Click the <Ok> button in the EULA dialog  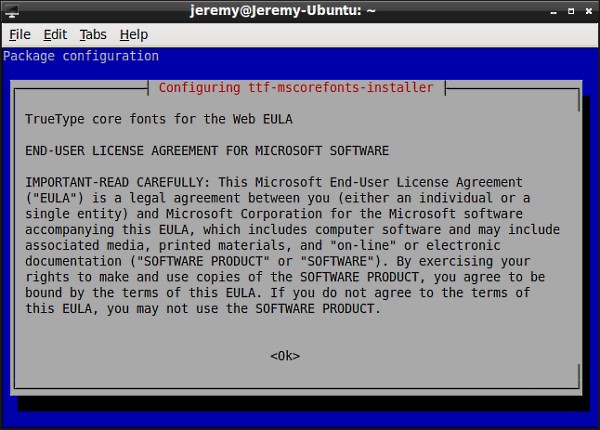(285, 356)
